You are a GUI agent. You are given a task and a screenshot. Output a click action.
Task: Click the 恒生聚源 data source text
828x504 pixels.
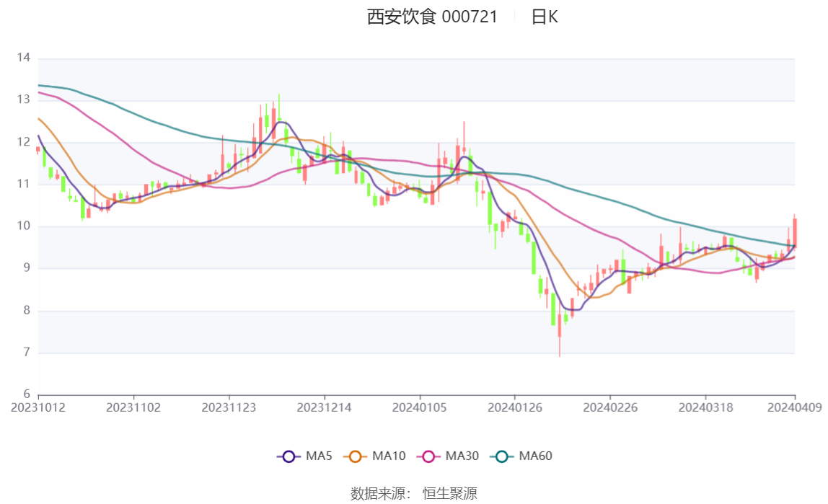(450, 494)
